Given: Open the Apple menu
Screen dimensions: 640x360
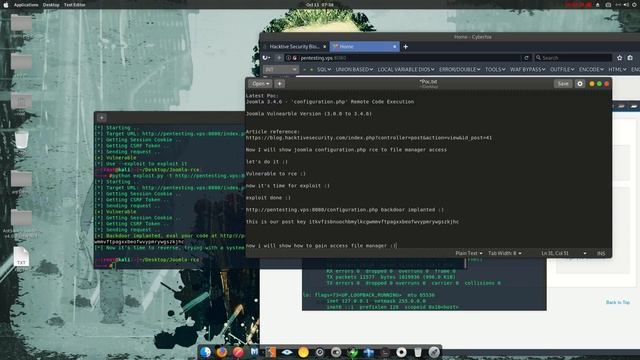Looking at the screenshot, I should [x=6, y=4].
